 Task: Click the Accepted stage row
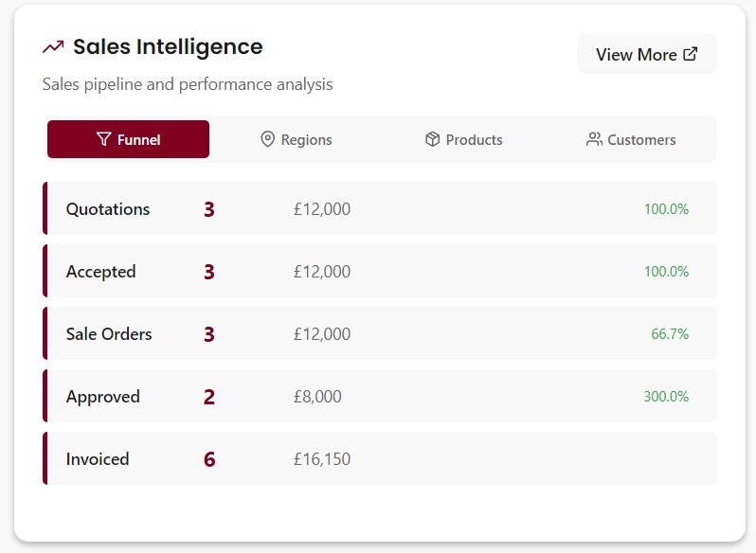pyautogui.click(x=380, y=271)
